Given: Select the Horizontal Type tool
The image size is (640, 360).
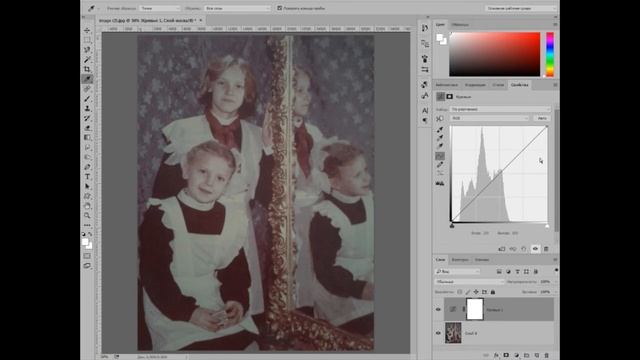Looking at the screenshot, I should point(87,177).
